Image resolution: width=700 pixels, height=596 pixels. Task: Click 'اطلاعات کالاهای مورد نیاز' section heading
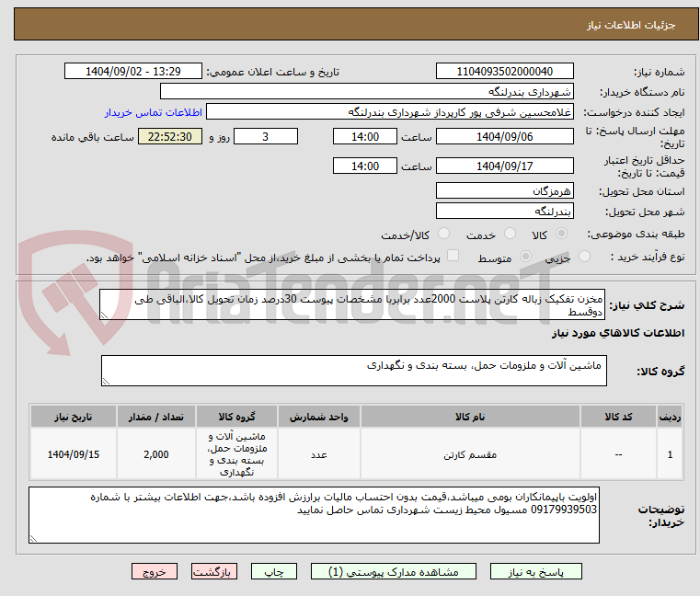pos(618,333)
